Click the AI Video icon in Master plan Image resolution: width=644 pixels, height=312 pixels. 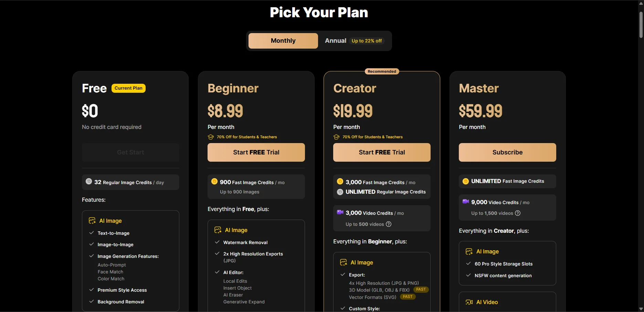[x=469, y=302]
